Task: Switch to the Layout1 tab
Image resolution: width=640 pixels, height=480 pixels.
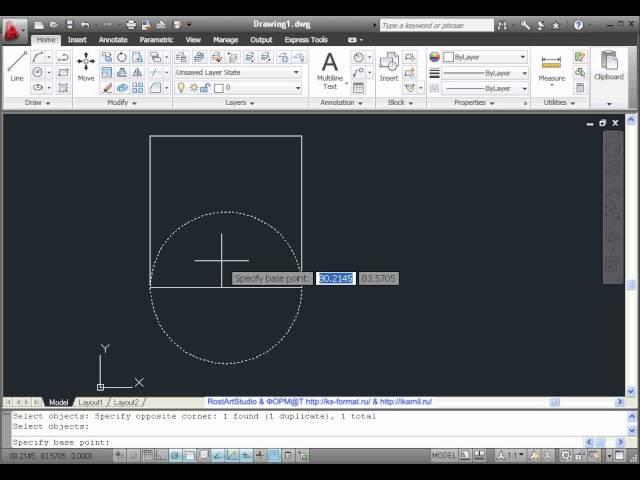Action: pyautogui.click(x=90, y=402)
